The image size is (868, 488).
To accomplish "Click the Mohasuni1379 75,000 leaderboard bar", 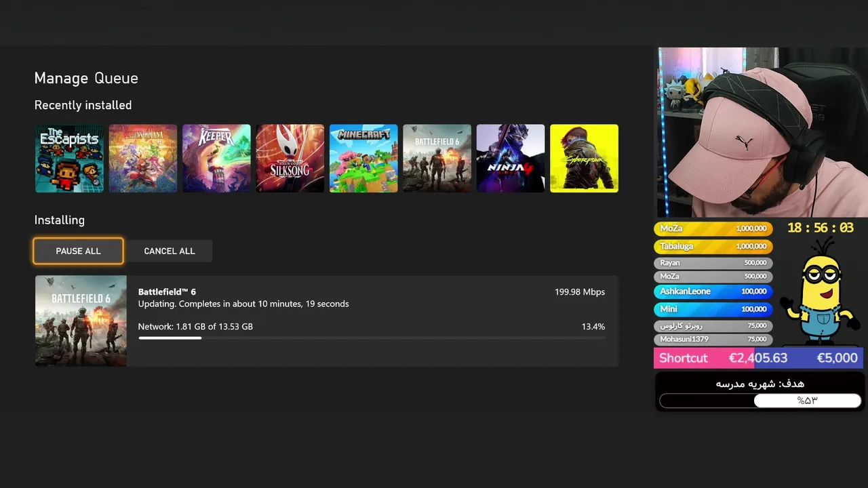I will coord(713,339).
